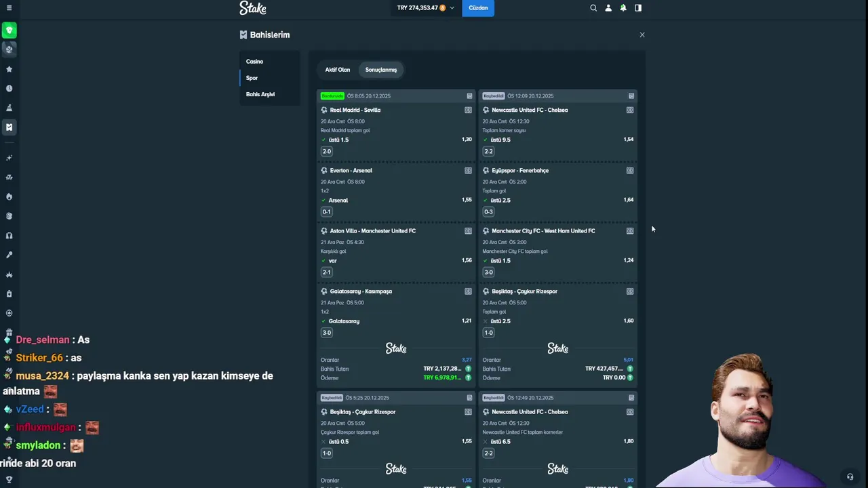Screen dimensions: 868x488
Task: Open recent clock icon in sidebar
Action: pyautogui.click(x=9, y=88)
